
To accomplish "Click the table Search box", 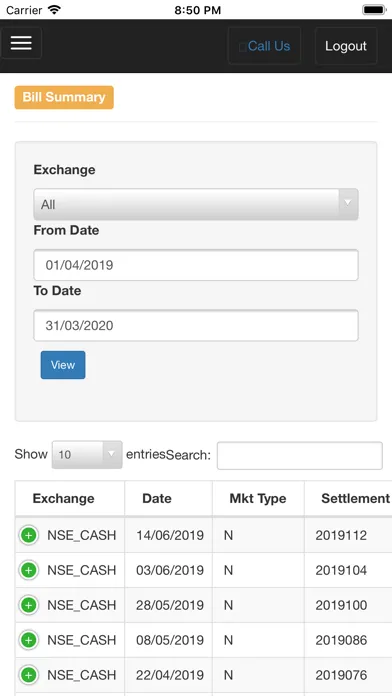I will click(x=300, y=455).
